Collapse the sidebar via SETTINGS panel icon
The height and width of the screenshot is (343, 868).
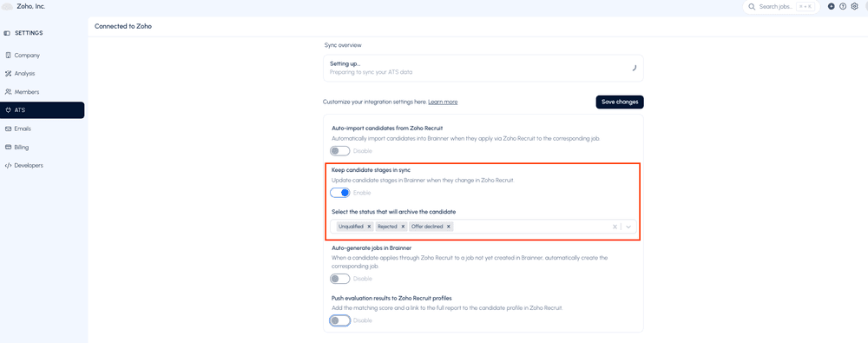[x=7, y=33]
